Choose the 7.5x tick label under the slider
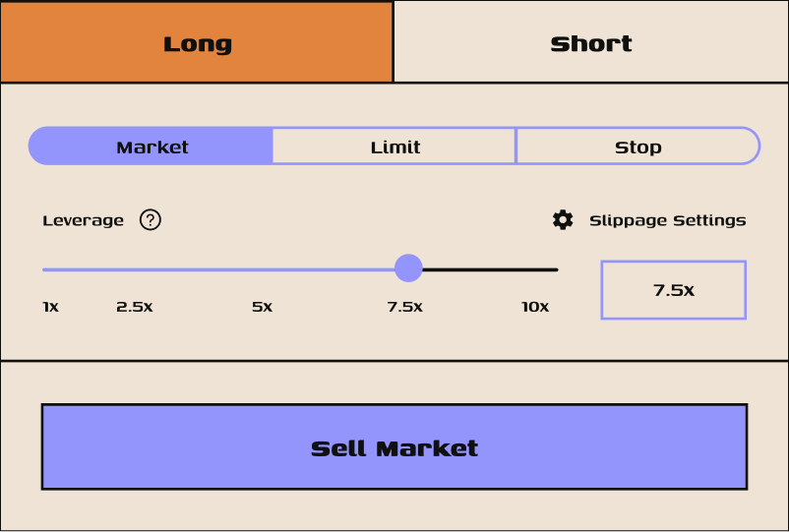 tap(404, 307)
